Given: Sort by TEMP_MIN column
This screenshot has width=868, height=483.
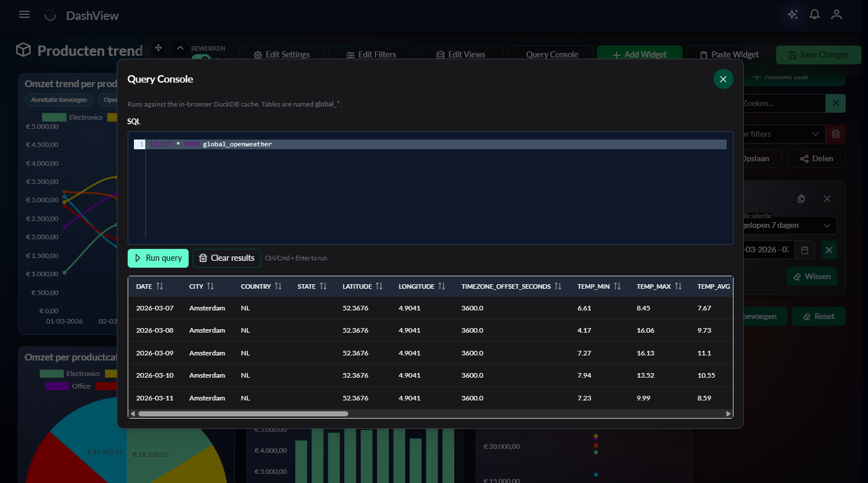Looking at the screenshot, I should pos(617,286).
